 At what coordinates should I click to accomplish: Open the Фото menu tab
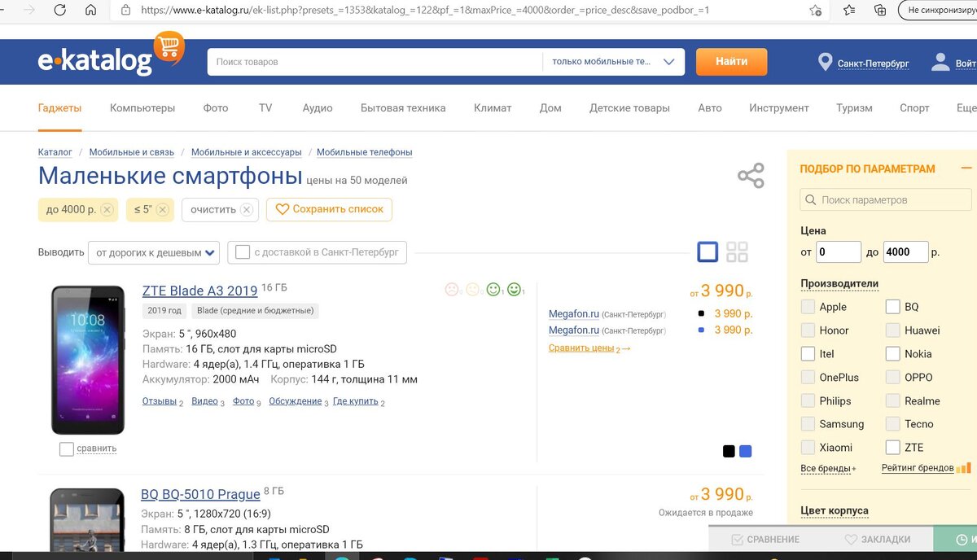tap(216, 107)
